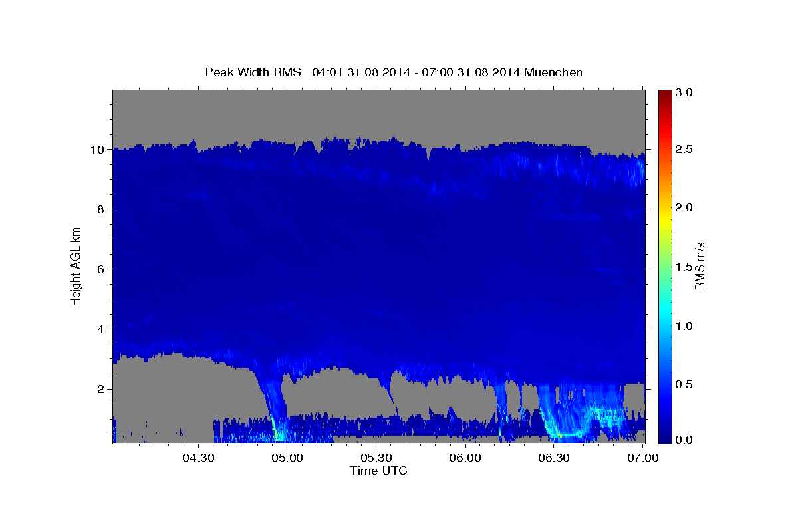Select the 07:00 time tick label

[642, 458]
